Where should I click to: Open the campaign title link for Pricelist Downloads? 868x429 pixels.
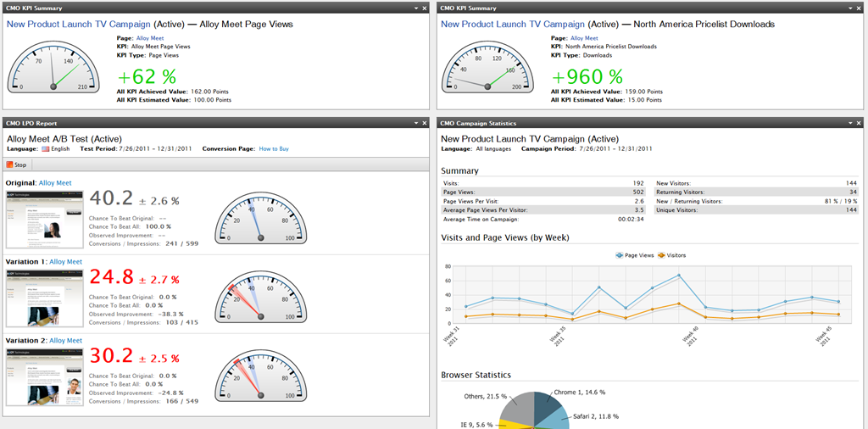(513, 25)
